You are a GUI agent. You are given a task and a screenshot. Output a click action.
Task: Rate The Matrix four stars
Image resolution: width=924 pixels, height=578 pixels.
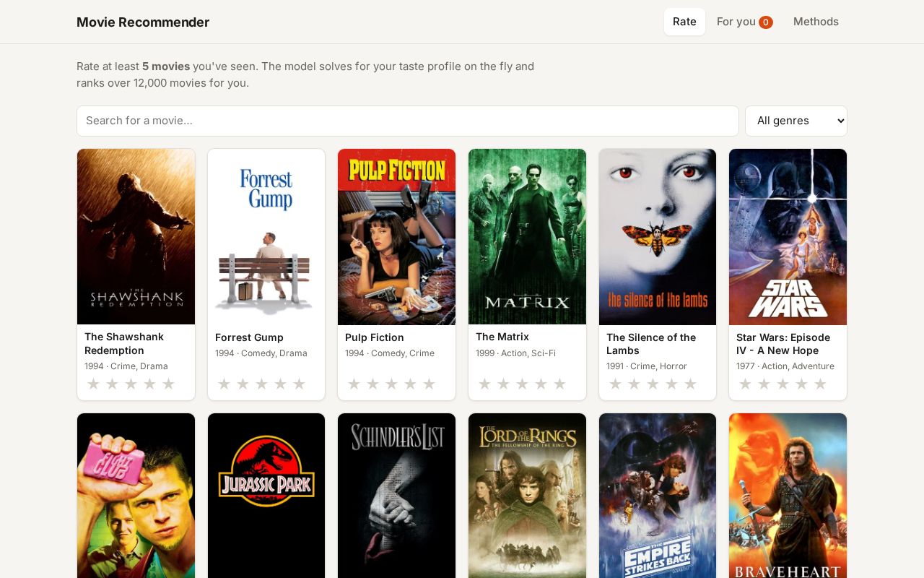541,384
